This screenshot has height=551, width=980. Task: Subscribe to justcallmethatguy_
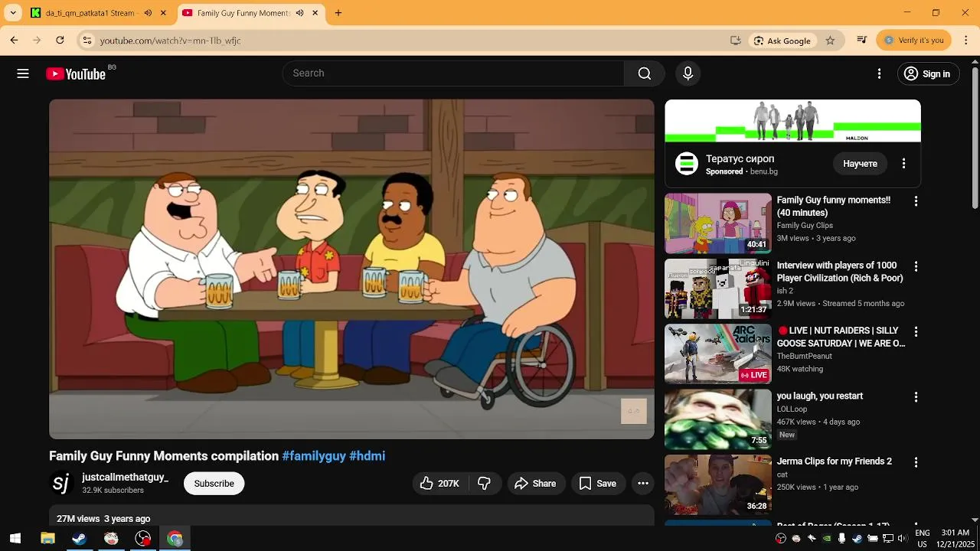click(x=214, y=484)
